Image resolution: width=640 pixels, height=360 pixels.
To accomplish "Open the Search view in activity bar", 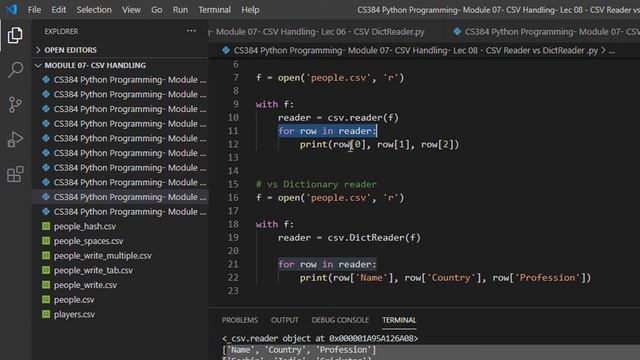I will 15,70.
